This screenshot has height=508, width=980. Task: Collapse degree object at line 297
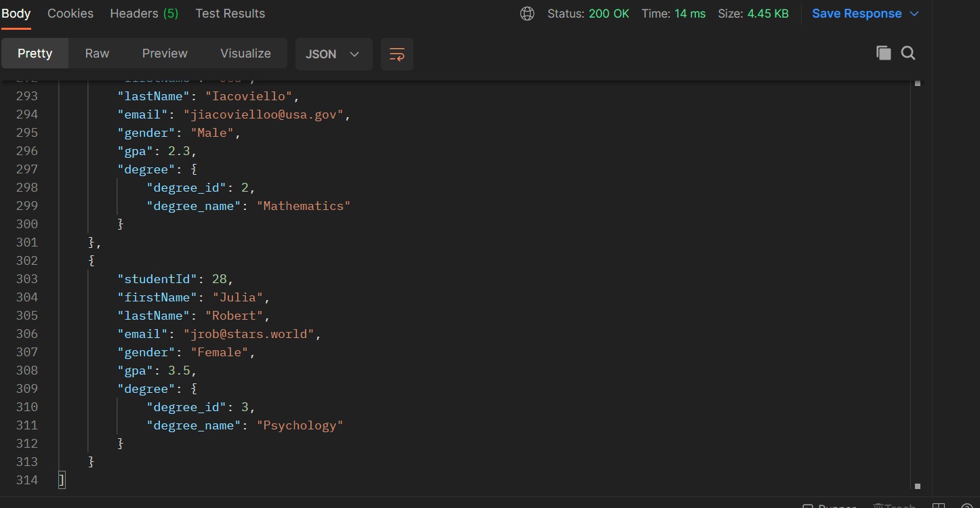click(194, 169)
